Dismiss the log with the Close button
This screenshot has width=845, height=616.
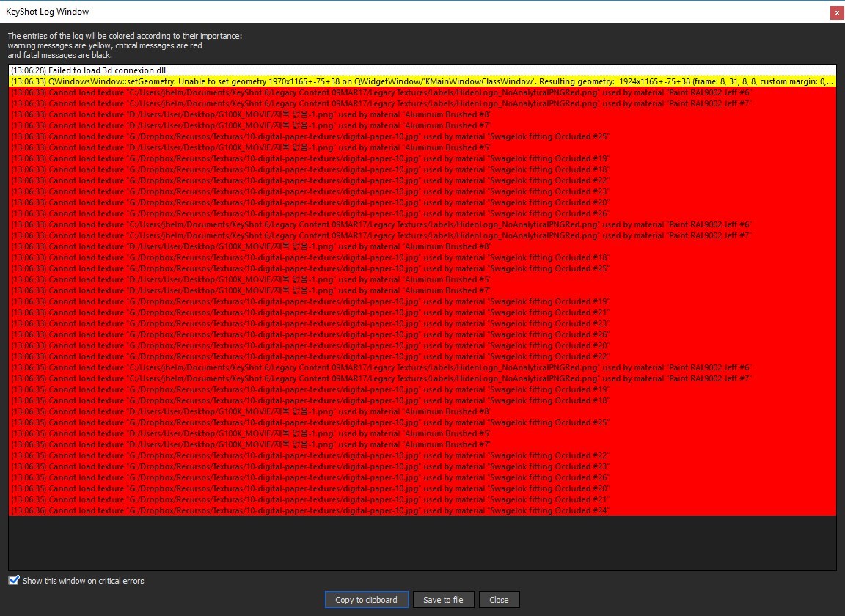coord(499,600)
